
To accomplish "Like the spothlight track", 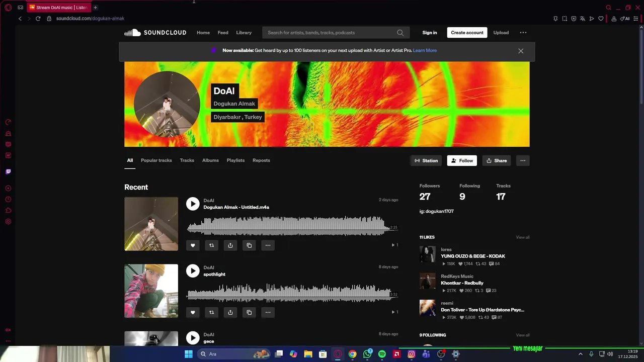I will [x=193, y=312].
